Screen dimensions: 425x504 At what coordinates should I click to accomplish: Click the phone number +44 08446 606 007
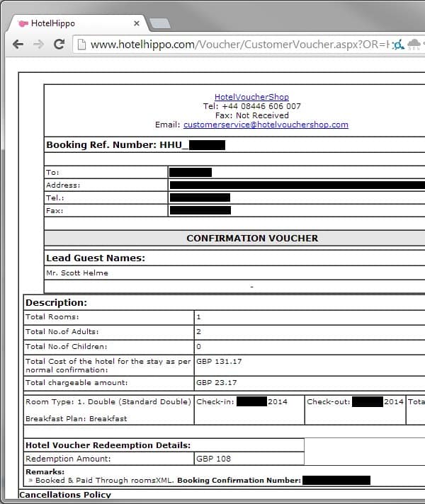pos(261,106)
